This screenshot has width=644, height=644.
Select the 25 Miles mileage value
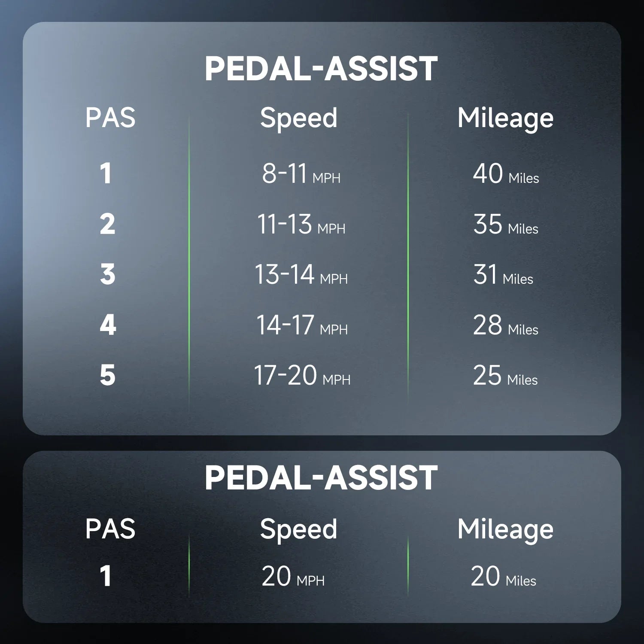point(505,376)
